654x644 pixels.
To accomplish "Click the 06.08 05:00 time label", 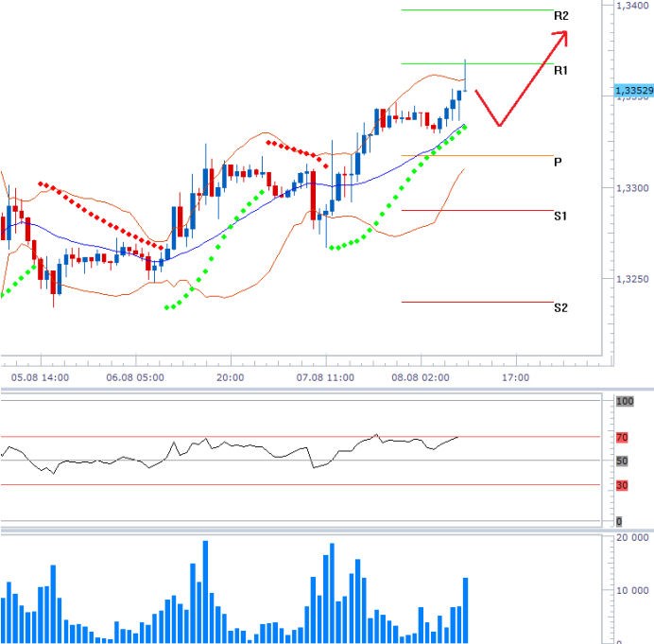I will click(x=135, y=377).
